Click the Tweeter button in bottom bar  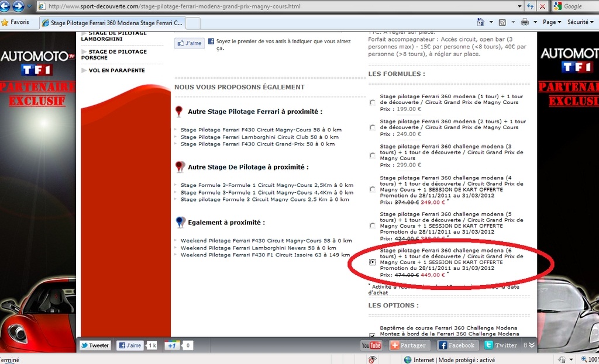95,345
